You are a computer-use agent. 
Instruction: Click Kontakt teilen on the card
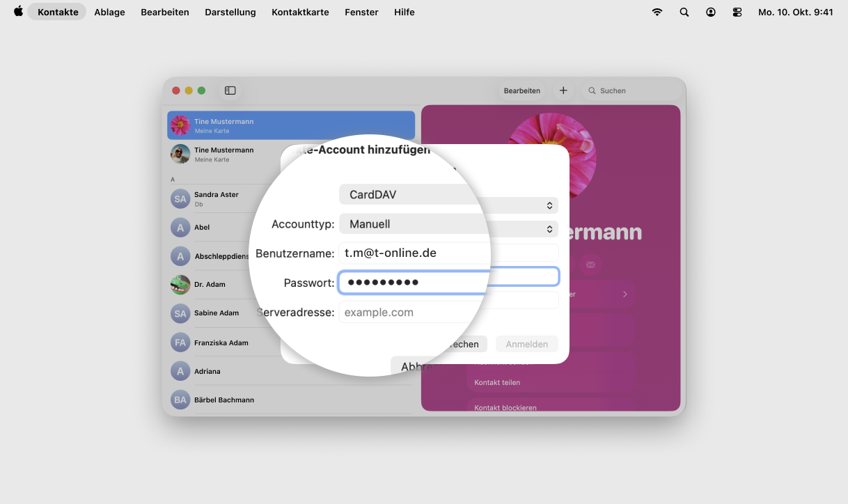coord(497,382)
